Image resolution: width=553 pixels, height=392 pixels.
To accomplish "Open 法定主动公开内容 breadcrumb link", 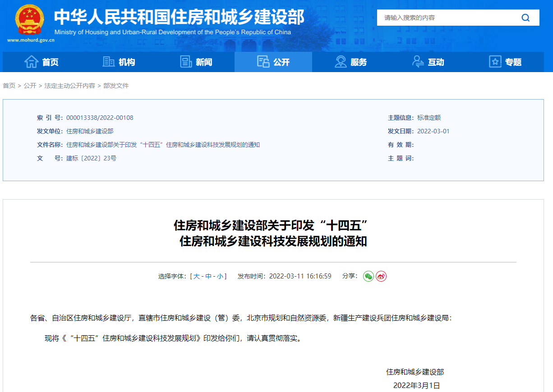I will [69, 86].
